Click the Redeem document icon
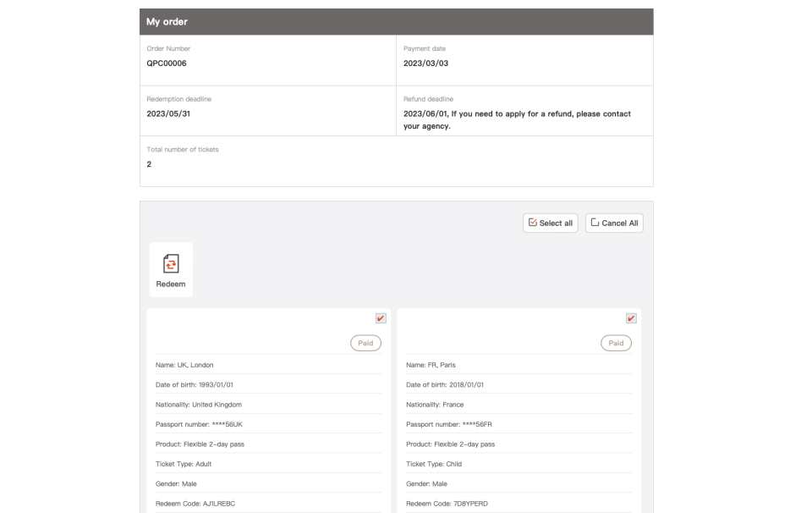812x513 pixels. (171, 263)
